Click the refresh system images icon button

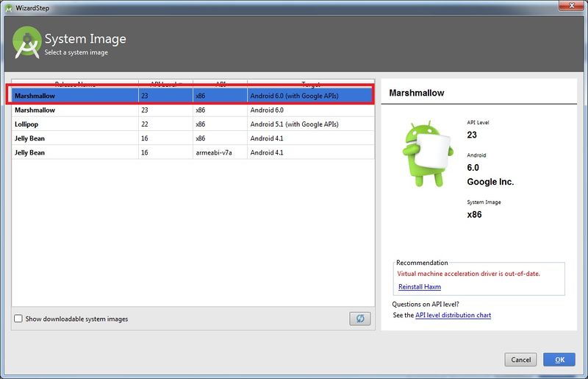pos(360,319)
